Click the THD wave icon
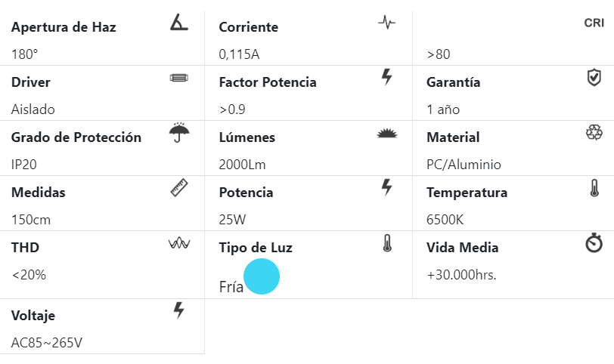The image size is (614, 364). pos(179,243)
